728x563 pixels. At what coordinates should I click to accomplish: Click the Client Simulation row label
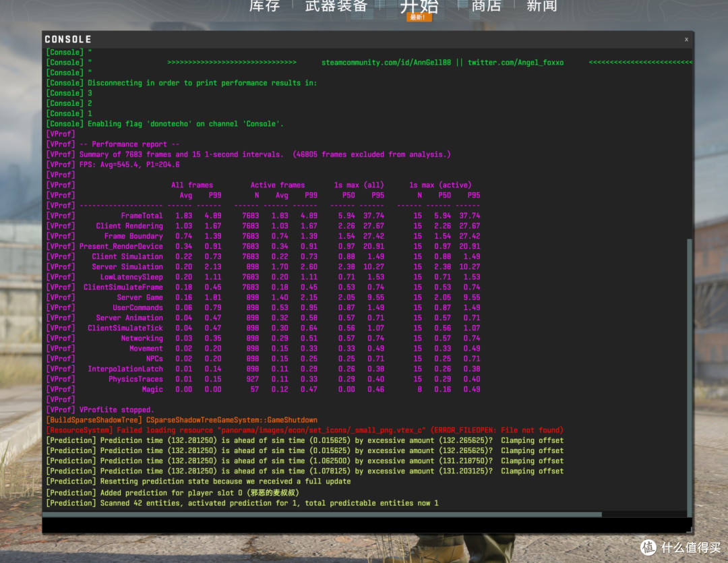coord(127,257)
